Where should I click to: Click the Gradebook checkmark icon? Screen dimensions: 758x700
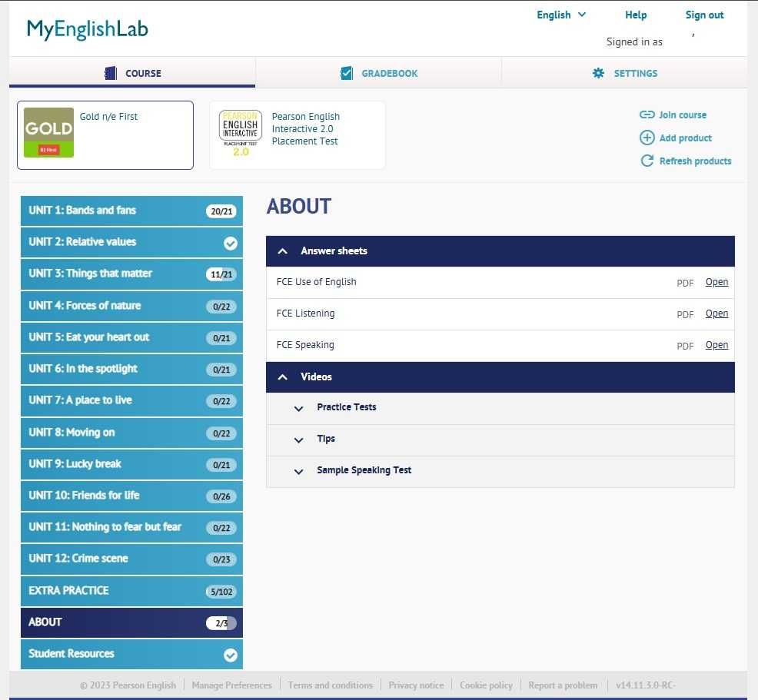coord(347,74)
